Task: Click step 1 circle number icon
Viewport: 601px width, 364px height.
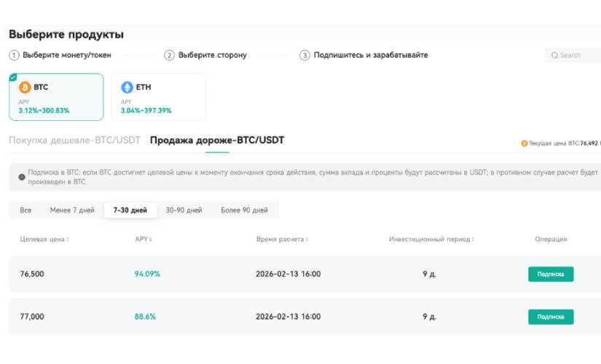Action: click(x=14, y=55)
